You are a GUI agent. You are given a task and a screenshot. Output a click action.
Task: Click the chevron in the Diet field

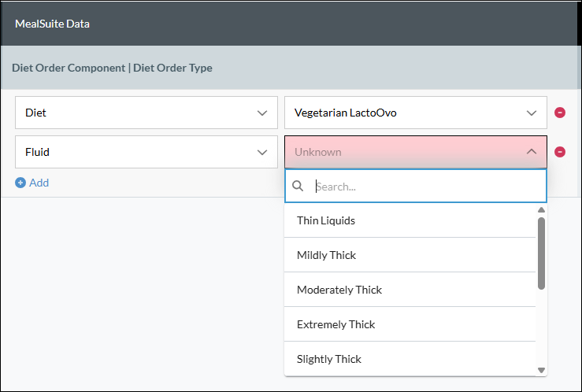pyautogui.click(x=262, y=113)
